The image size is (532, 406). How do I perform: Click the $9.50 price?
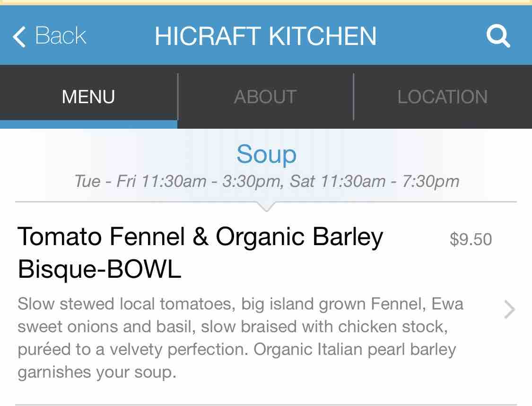pos(471,239)
